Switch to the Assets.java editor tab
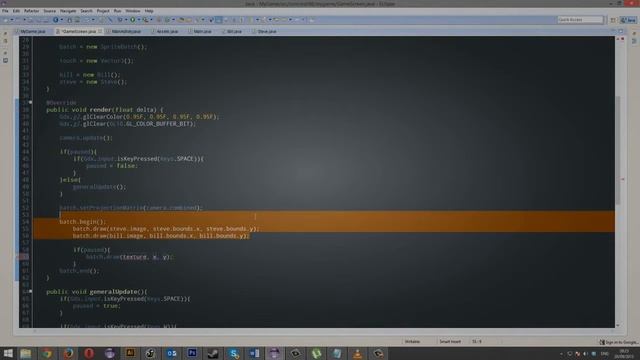The width and height of the screenshot is (640, 360). tap(165, 31)
